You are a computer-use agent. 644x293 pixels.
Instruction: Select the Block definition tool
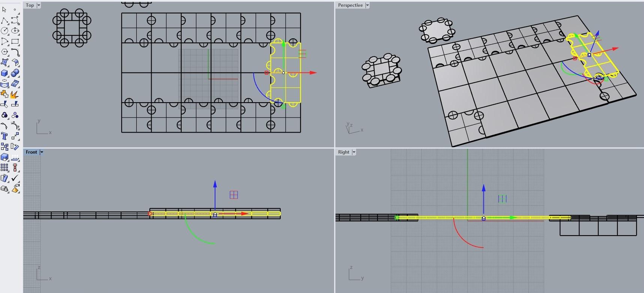point(5,178)
